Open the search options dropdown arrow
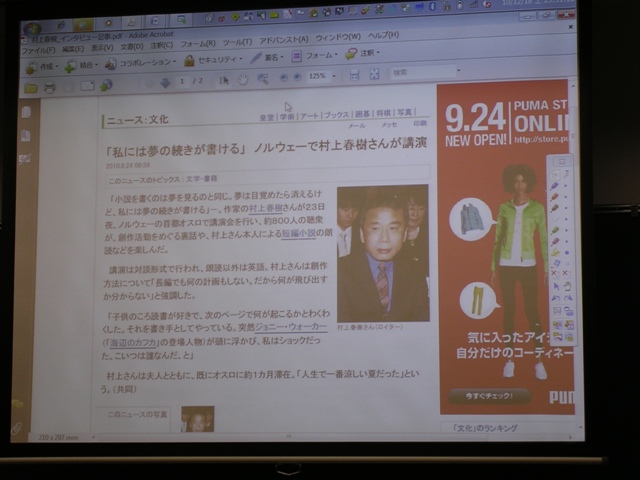This screenshot has height=480, width=640. tap(459, 70)
